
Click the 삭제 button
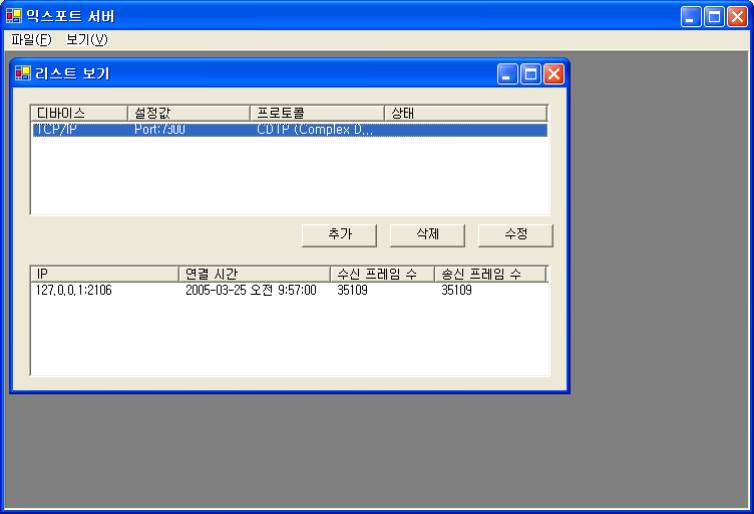pyautogui.click(x=427, y=235)
